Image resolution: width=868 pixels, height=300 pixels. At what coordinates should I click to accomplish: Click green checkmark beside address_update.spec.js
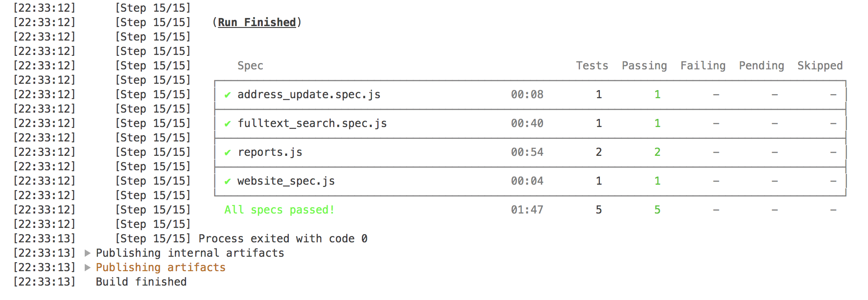pyautogui.click(x=228, y=95)
